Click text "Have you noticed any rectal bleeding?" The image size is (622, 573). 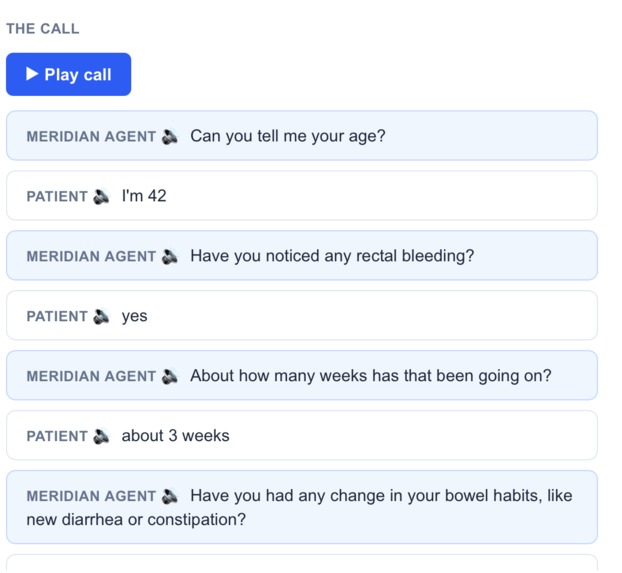pyautogui.click(x=332, y=256)
